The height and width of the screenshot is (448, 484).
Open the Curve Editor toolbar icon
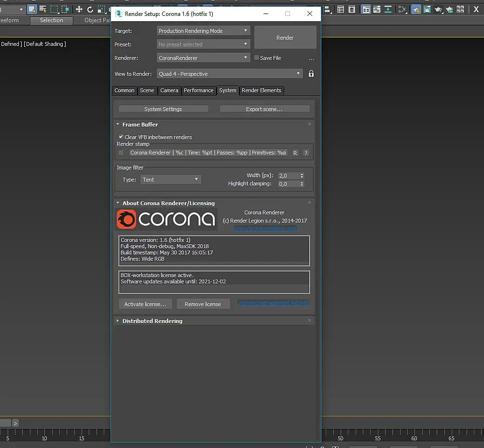(x=377, y=9)
